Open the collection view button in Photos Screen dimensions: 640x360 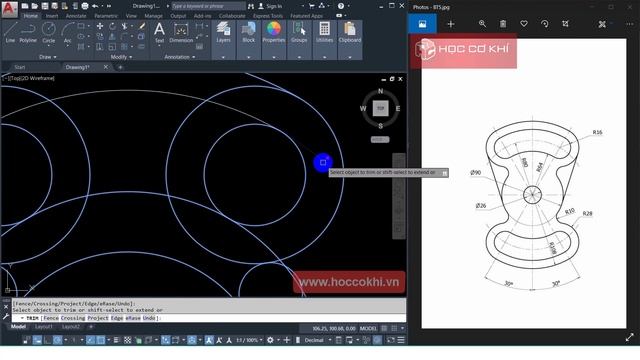pyautogui.click(x=422, y=24)
